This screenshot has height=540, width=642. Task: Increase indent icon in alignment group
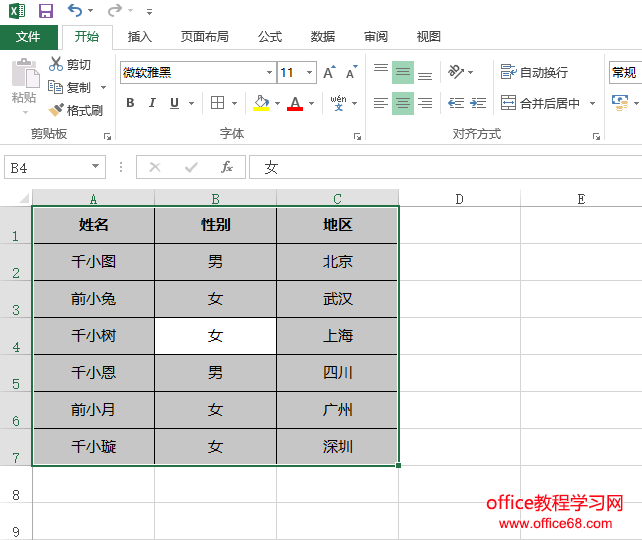click(478, 103)
